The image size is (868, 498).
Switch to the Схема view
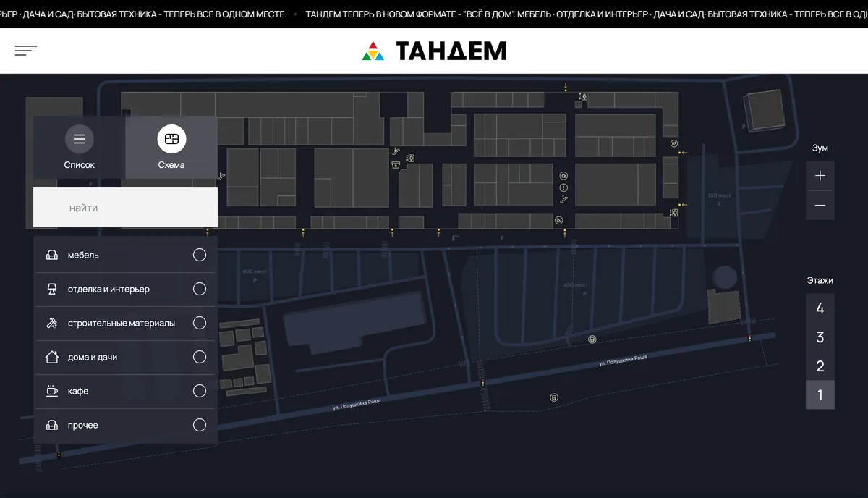coord(171,148)
